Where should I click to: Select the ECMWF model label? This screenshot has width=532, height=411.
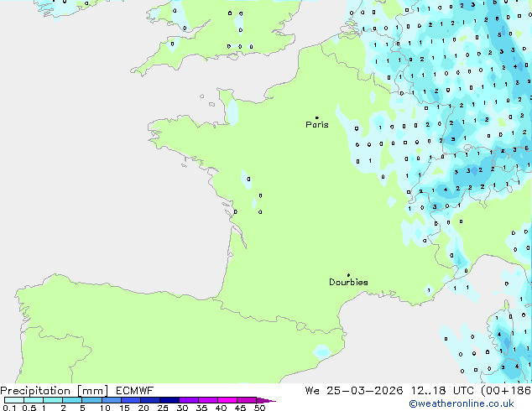pos(135,391)
